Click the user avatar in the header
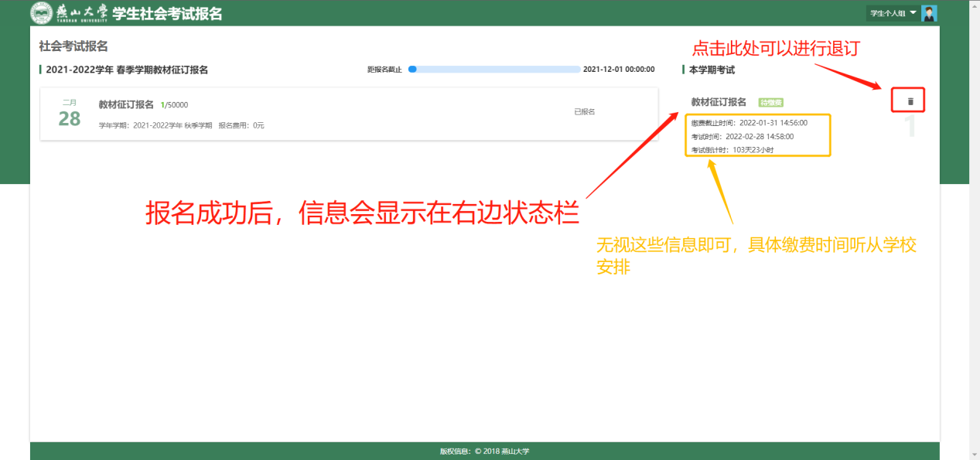980x460 pixels. pos(929,13)
